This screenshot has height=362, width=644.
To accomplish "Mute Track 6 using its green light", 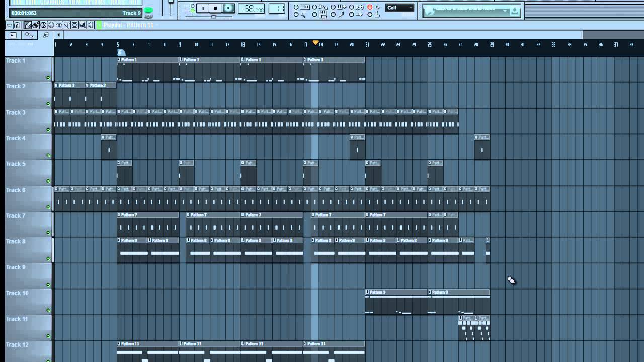I will coord(48,207).
